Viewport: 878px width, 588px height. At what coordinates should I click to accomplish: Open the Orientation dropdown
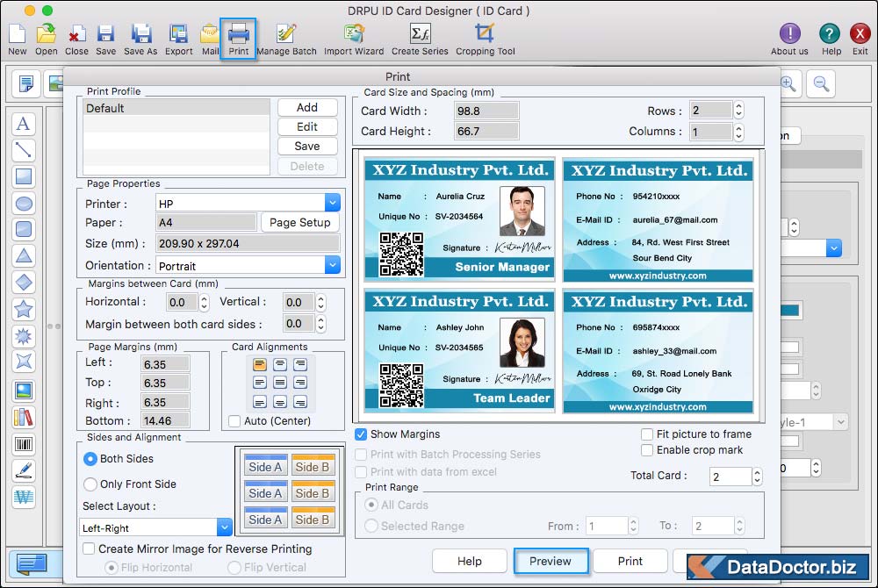point(332,265)
